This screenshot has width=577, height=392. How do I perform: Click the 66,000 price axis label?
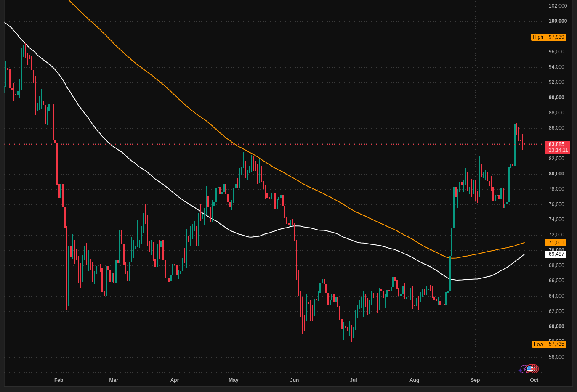pyautogui.click(x=556, y=281)
